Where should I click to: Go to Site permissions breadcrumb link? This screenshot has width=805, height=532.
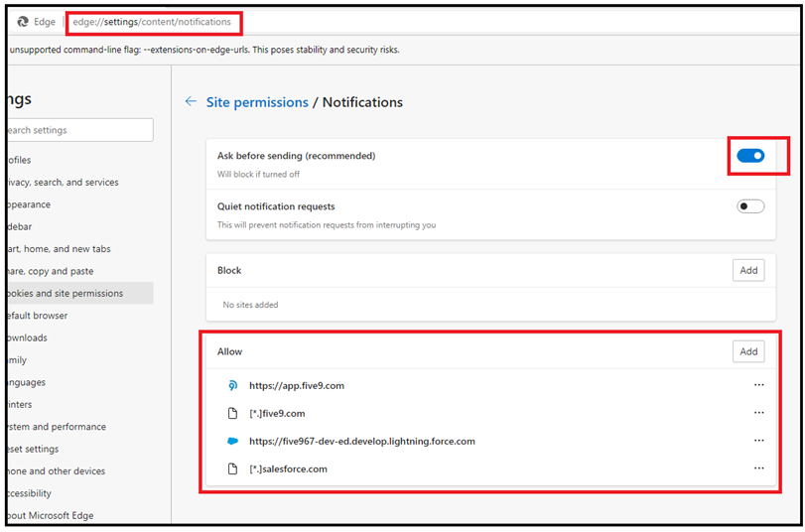point(257,102)
